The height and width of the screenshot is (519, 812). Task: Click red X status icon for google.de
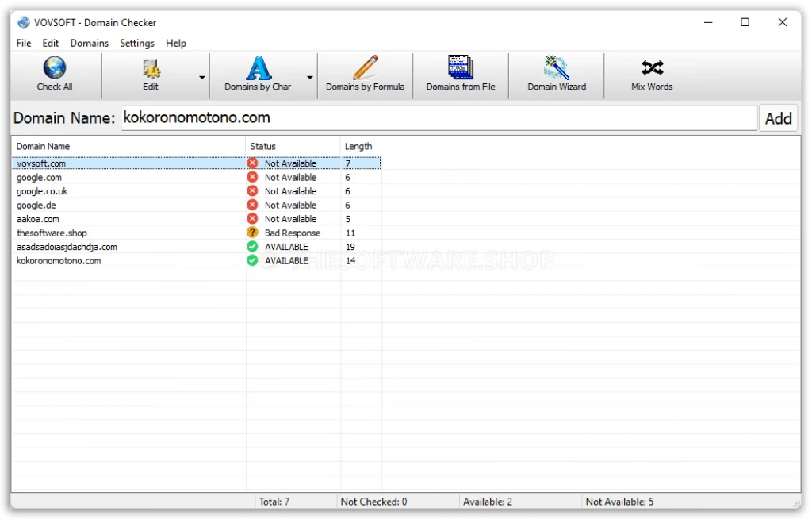tap(252, 205)
